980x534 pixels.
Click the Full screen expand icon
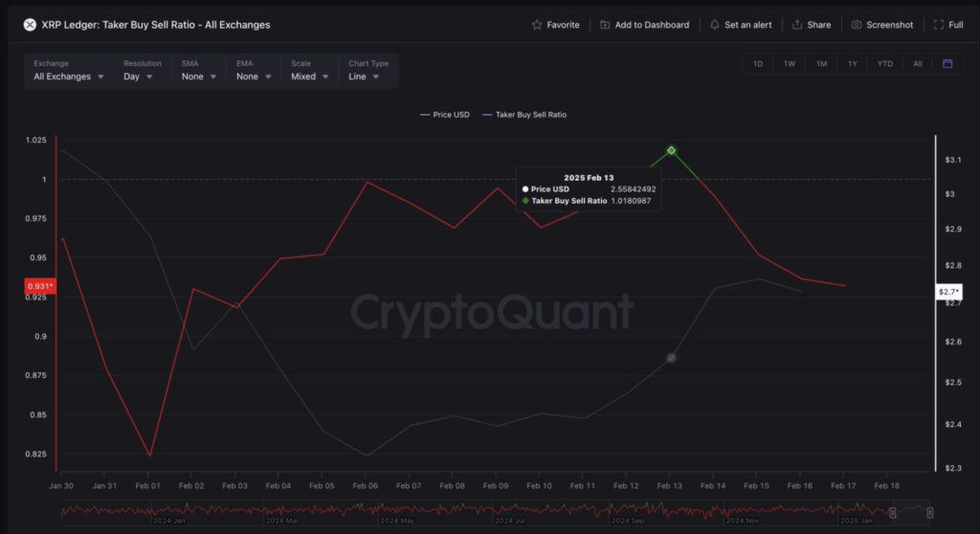click(x=939, y=25)
